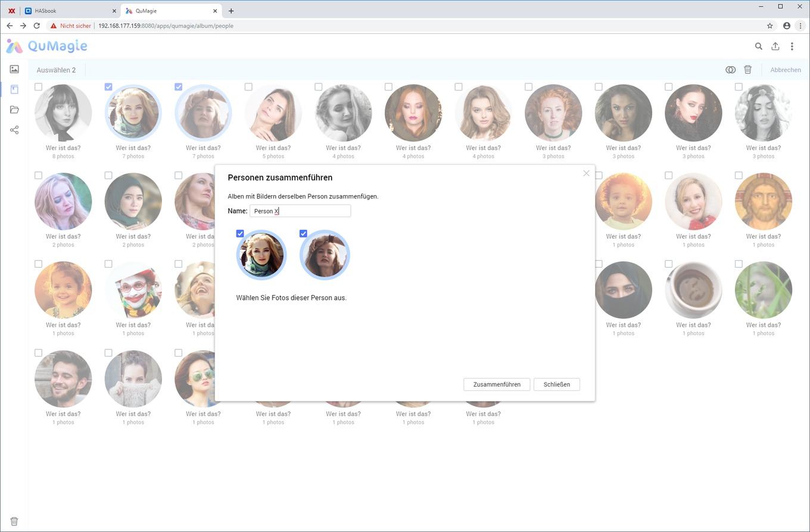
Task: Switch to the QuMagie tab
Action: pos(170,11)
